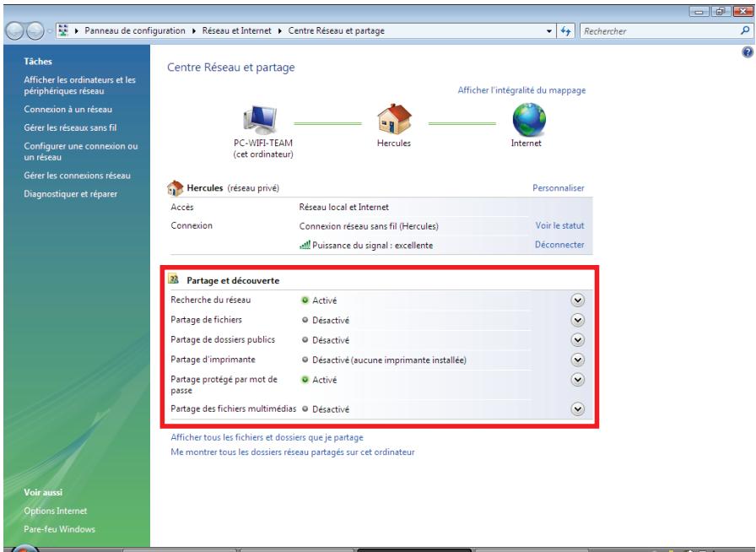Screen dimensions: 756x552
Task: Open Options Internet in Voir aussi
Action: point(56,511)
